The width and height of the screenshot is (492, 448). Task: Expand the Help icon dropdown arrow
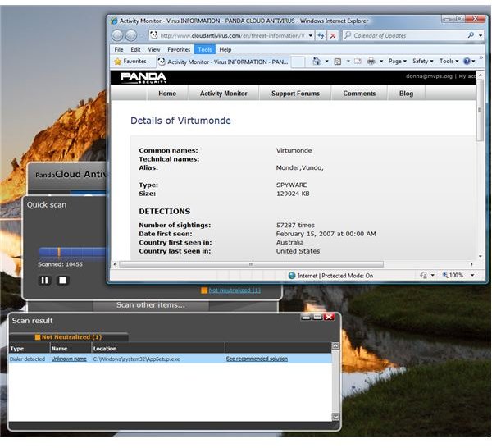[x=473, y=62]
